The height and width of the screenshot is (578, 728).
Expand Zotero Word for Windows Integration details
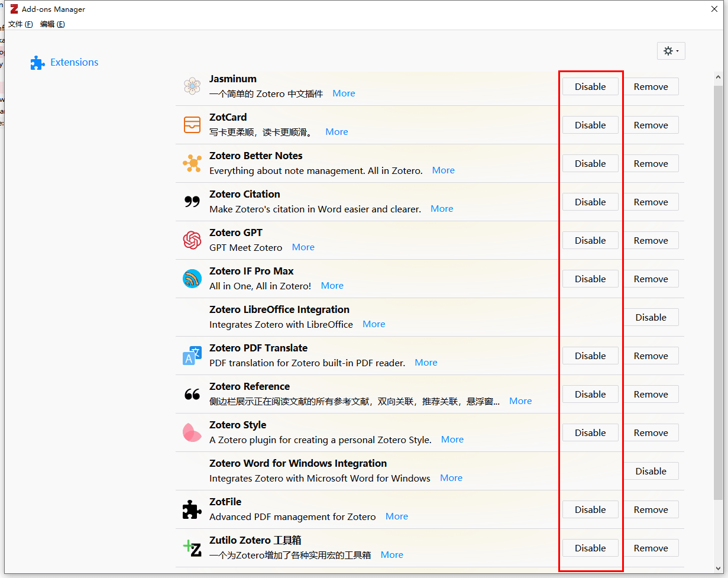click(x=451, y=478)
